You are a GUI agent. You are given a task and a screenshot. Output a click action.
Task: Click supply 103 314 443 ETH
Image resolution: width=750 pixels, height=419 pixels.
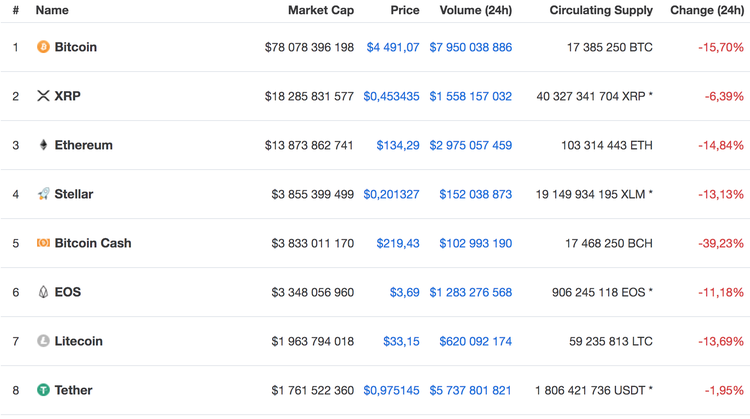pyautogui.click(x=607, y=145)
